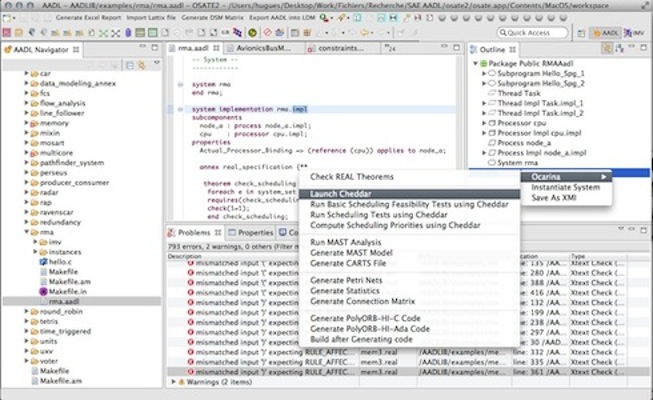Choose Save As XMI
The height and width of the screenshot is (400, 653).
click(554, 198)
